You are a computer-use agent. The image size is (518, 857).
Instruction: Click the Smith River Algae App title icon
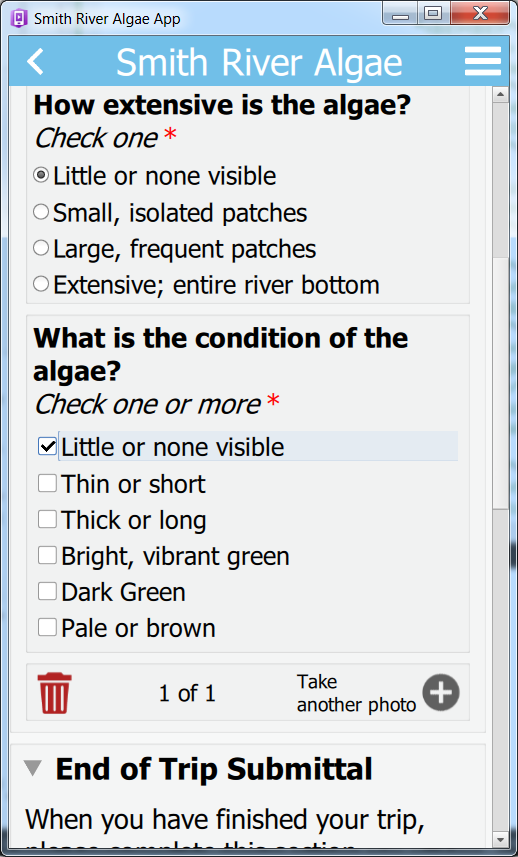(x=19, y=19)
